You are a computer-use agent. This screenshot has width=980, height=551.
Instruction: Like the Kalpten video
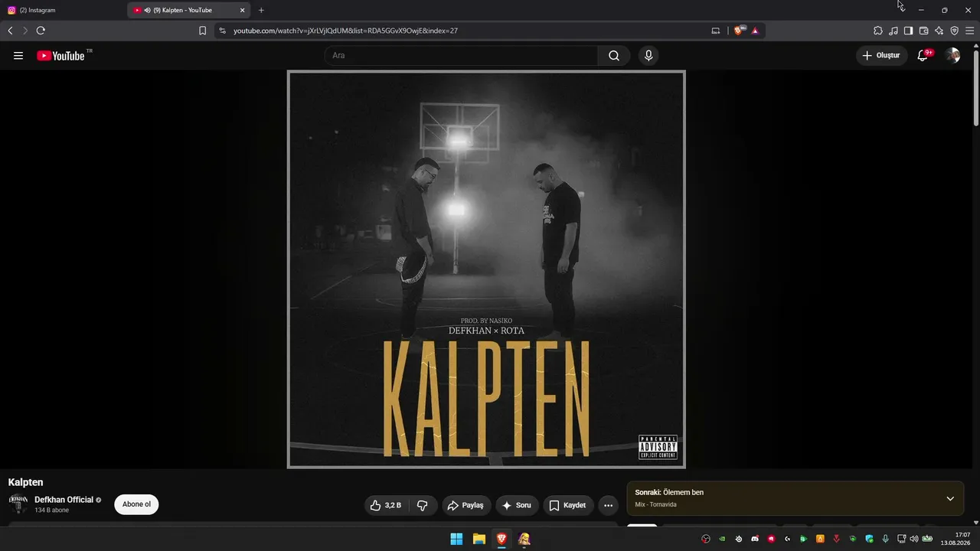tap(386, 505)
